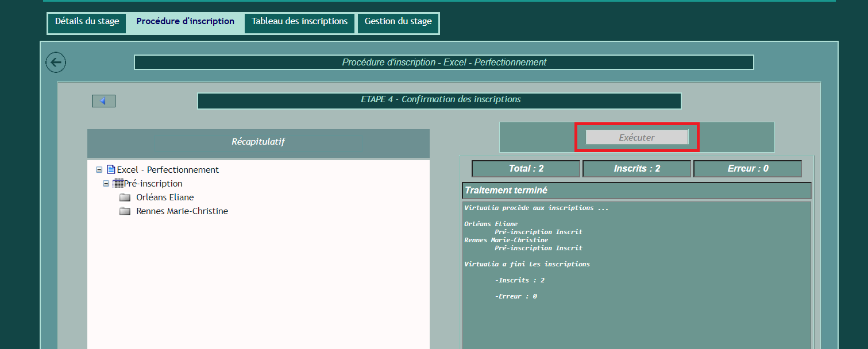Click the circular back arrow icon
The image size is (868, 349).
coord(56,63)
